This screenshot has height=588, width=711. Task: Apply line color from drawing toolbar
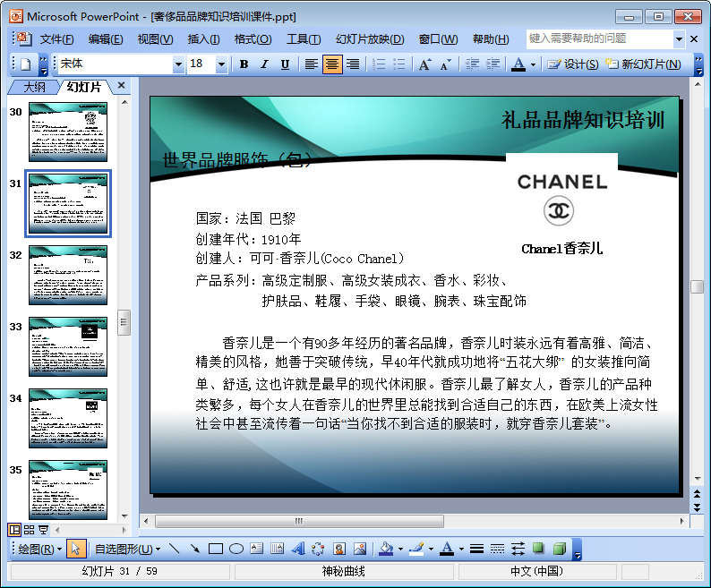(416, 549)
